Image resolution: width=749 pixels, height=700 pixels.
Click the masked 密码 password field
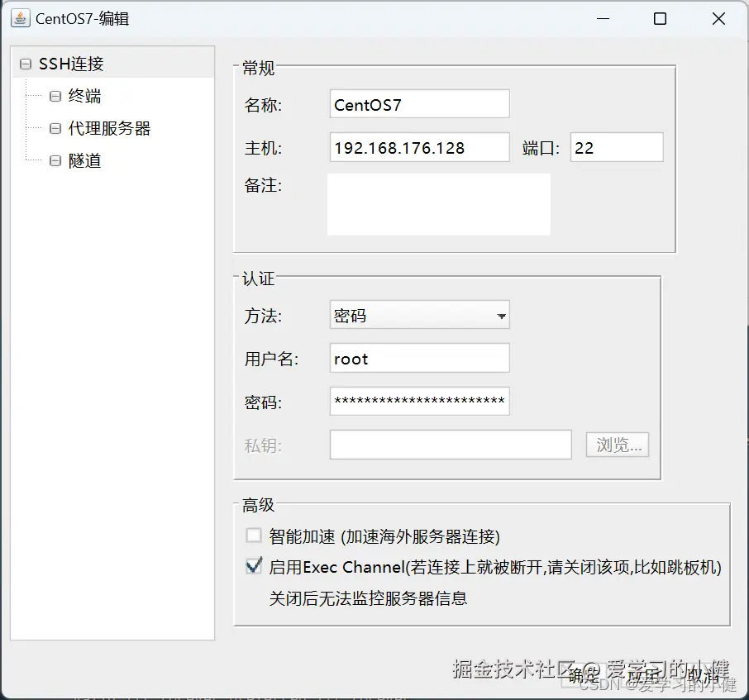[418, 402]
